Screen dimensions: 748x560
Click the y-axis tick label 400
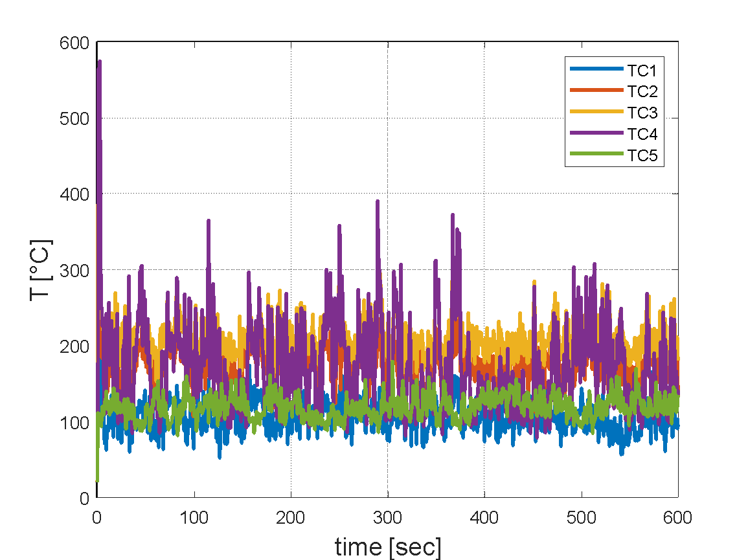[x=74, y=195]
